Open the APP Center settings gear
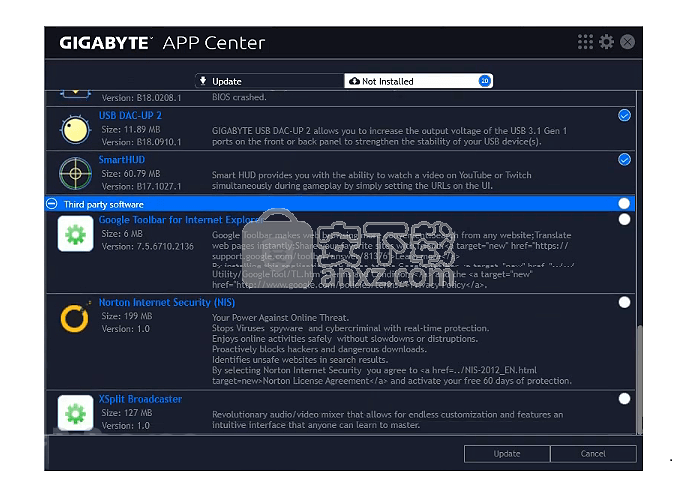700x500 pixels. click(x=606, y=42)
